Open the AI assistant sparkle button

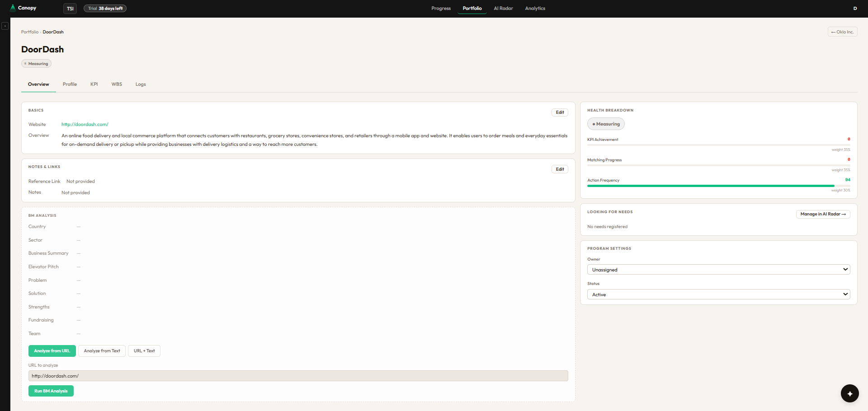pyautogui.click(x=850, y=393)
